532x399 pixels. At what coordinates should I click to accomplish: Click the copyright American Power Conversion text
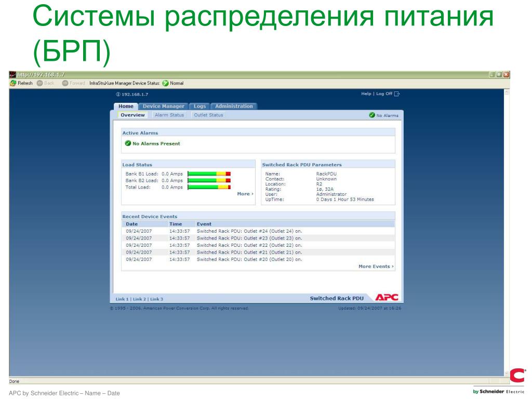(x=179, y=308)
